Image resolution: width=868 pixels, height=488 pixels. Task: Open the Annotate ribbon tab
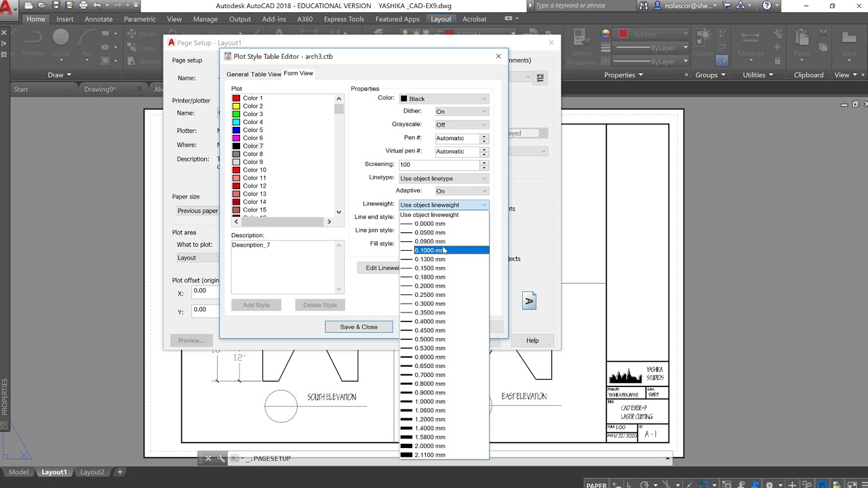[x=98, y=19]
